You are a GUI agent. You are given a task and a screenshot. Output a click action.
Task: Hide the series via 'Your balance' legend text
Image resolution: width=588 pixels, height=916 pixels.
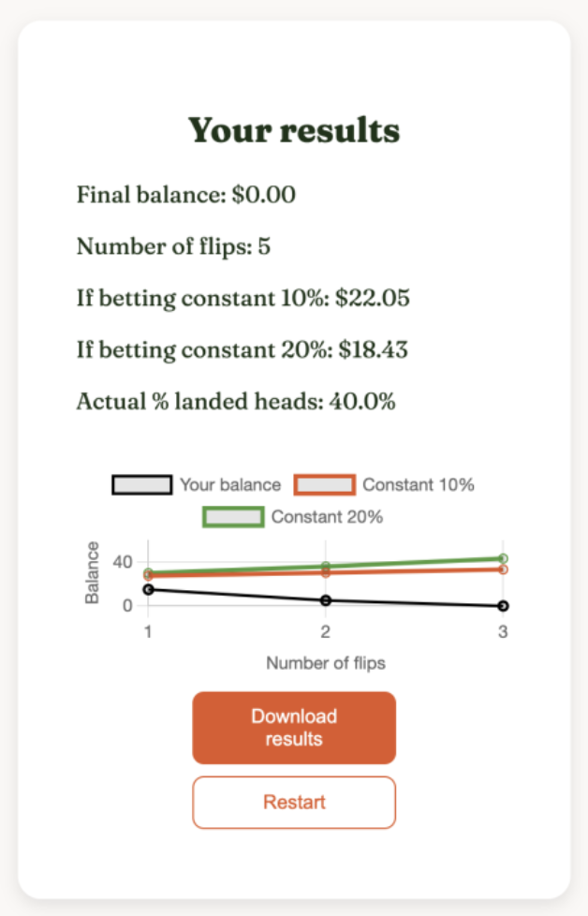(230, 484)
